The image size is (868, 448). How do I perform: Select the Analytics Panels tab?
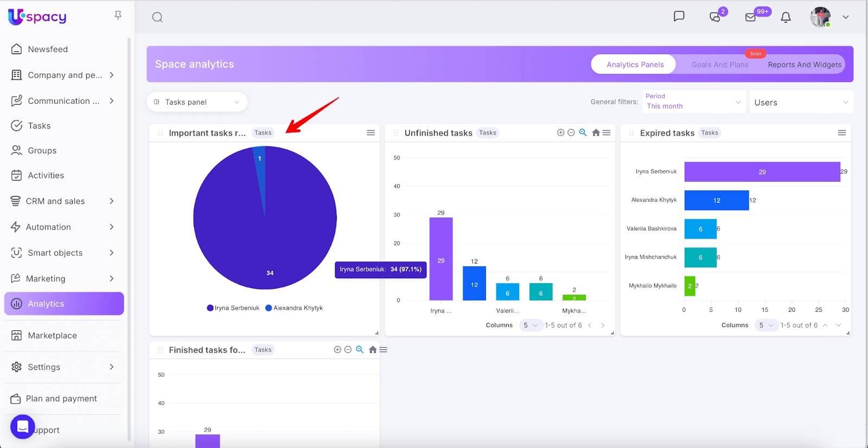point(635,65)
